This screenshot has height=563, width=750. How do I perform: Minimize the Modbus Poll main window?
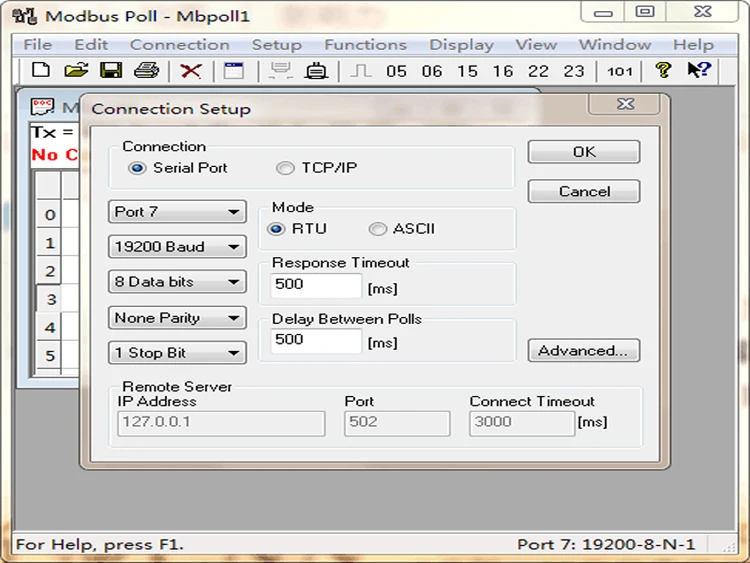click(x=603, y=11)
